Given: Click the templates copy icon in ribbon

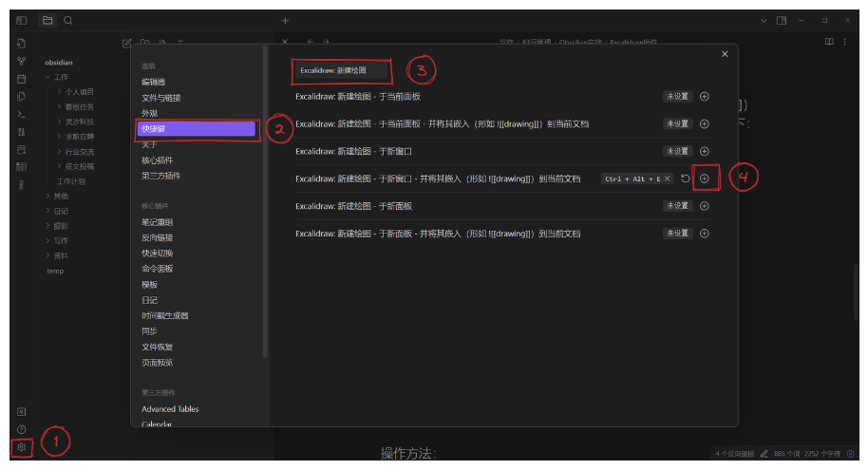Looking at the screenshot, I should [22, 96].
